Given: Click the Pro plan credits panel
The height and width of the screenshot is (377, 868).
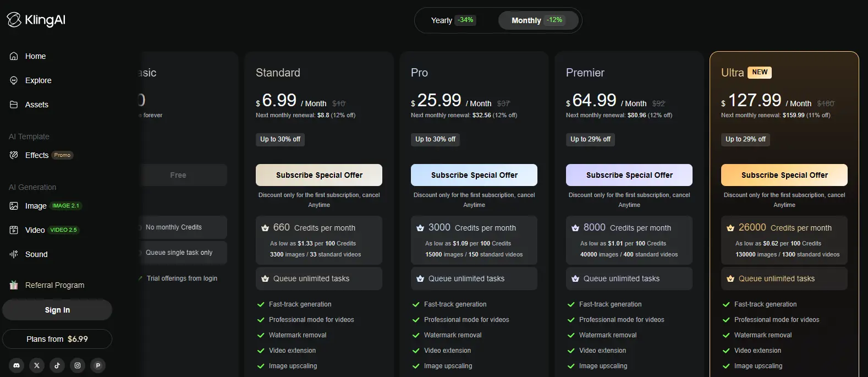Looking at the screenshot, I should (474, 240).
